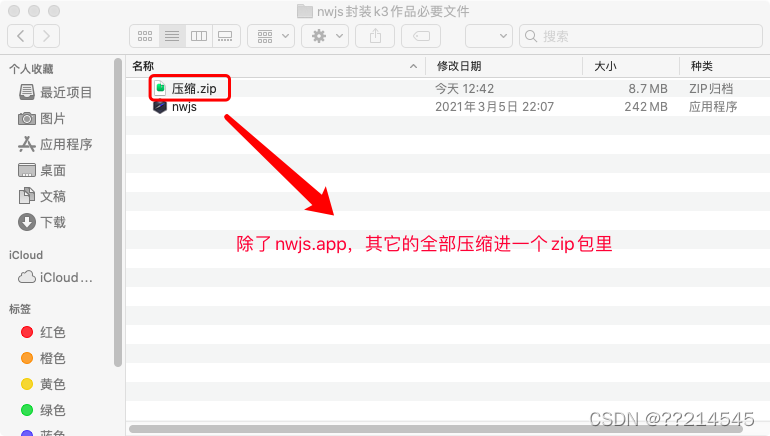The height and width of the screenshot is (436, 770).
Task: Click the 个人收藏 section header
Action: click(31, 69)
